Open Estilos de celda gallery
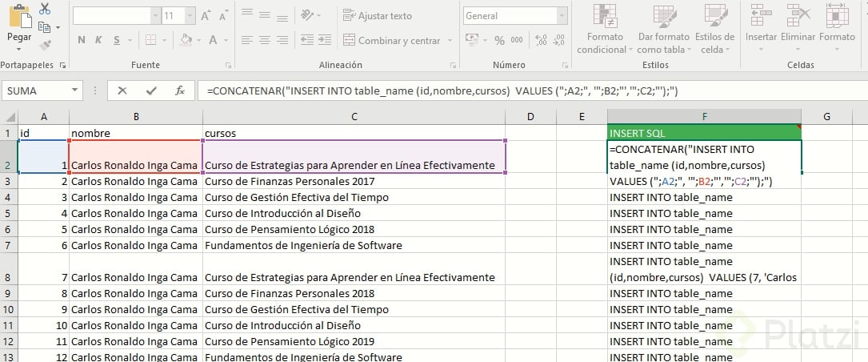This screenshot has height=362, width=868. click(x=714, y=29)
